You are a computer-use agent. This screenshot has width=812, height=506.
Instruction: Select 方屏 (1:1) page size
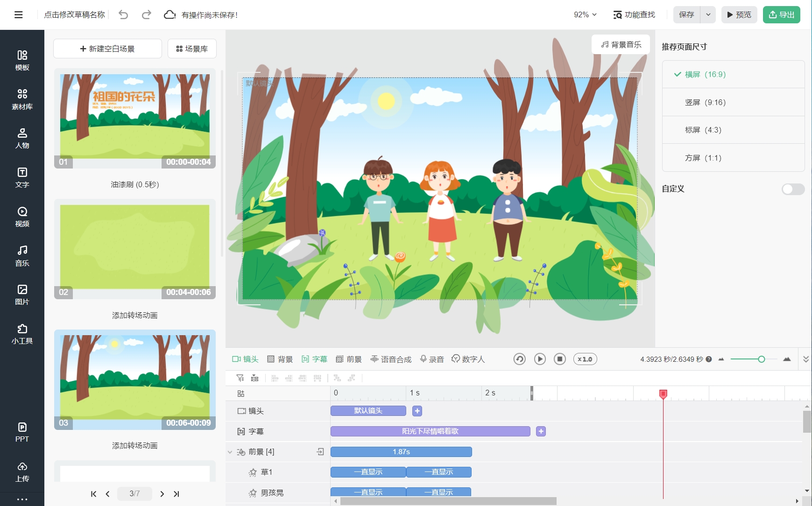pyautogui.click(x=733, y=158)
